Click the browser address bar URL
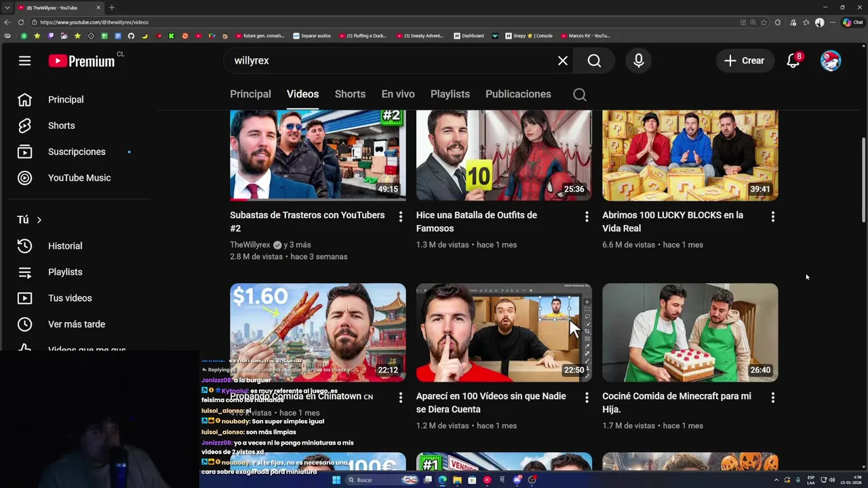Image resolution: width=868 pixels, height=488 pixels. 94,22
